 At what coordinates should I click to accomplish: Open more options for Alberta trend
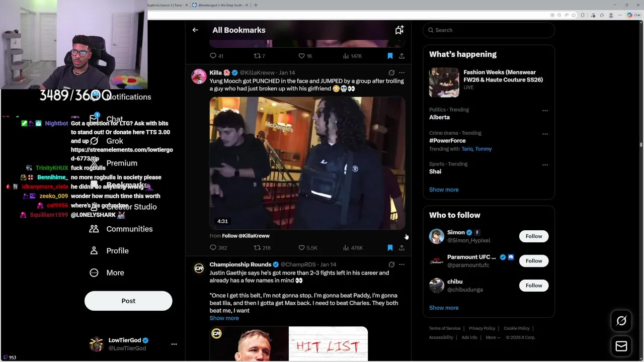tap(545, 111)
